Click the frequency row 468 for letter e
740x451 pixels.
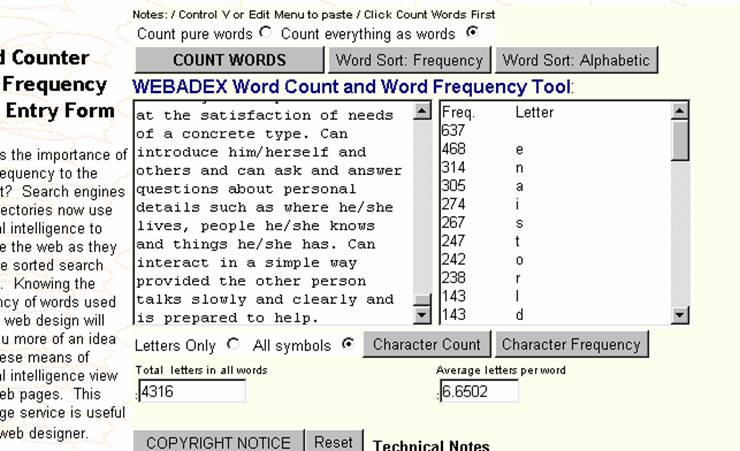(x=555, y=149)
